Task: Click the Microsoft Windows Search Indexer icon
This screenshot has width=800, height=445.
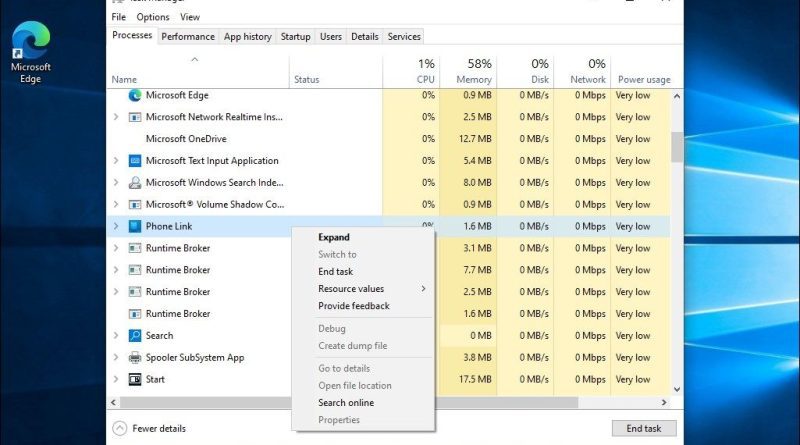Action: (x=135, y=183)
